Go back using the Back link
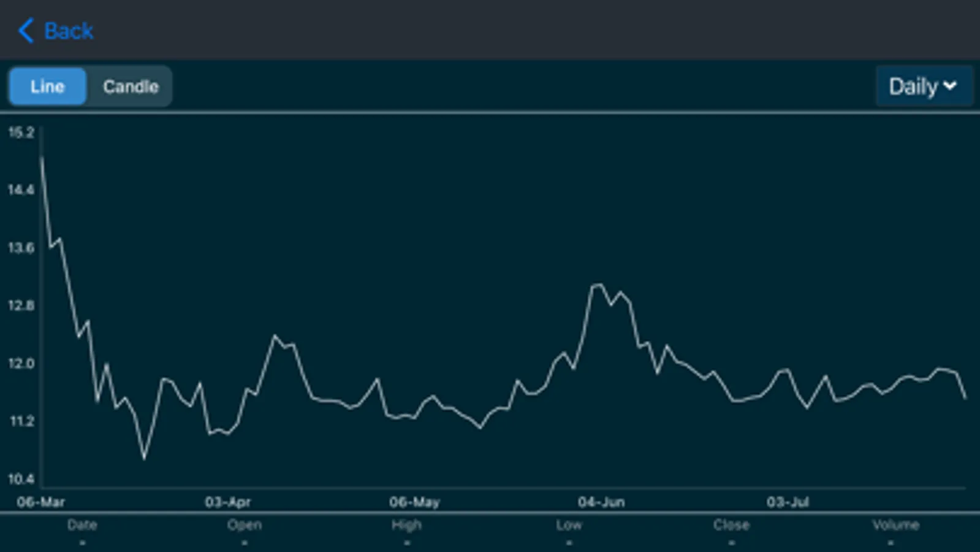The width and height of the screenshot is (980, 552). click(x=56, y=30)
